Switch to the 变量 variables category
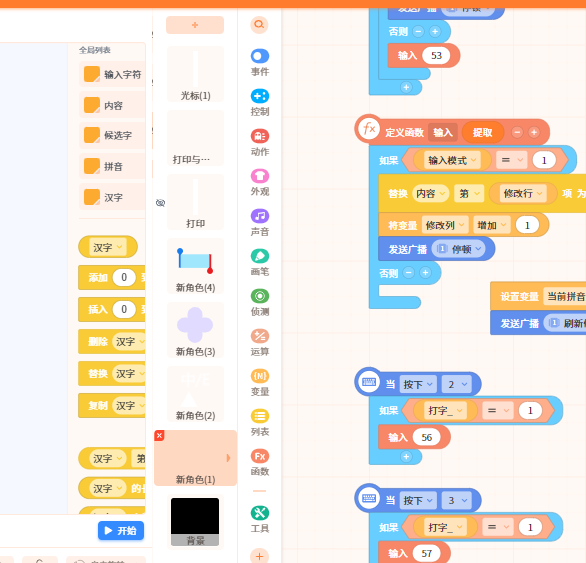The height and width of the screenshot is (563, 586). (x=260, y=383)
